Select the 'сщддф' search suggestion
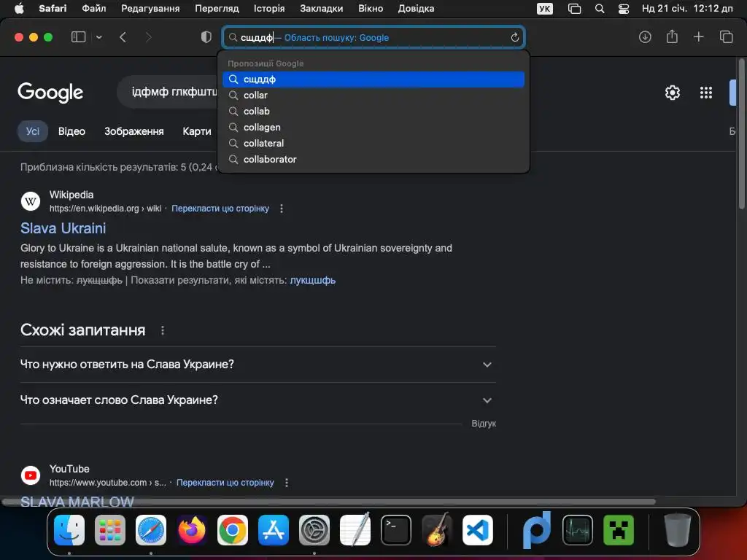 [373, 79]
